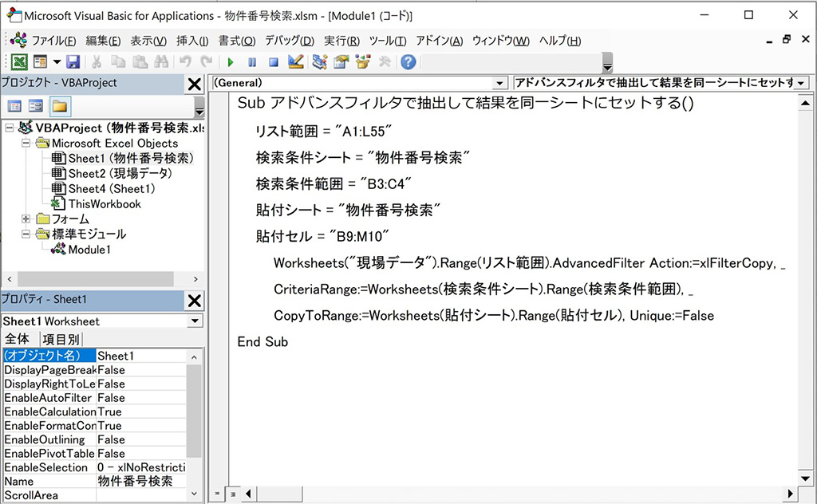
Task: Open the ウィンドウ menu
Action: point(501,41)
